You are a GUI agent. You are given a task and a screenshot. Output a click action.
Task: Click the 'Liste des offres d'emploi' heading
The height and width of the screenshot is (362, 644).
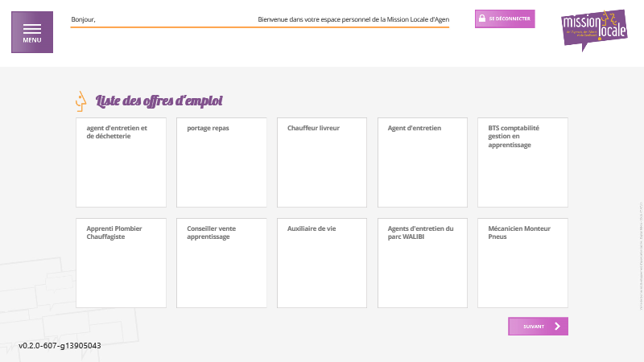click(159, 101)
